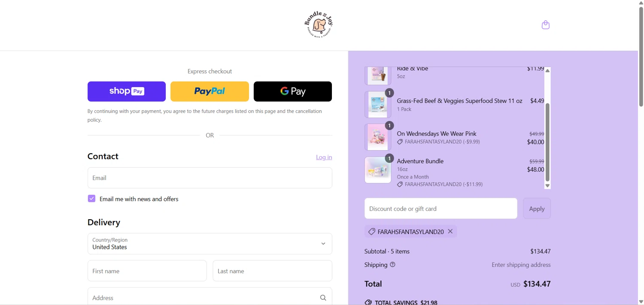Viewport: 644px width, 305px height.
Task: Click discount tag icon under On Wednesdays We Wear Pink
Action: [400, 142]
